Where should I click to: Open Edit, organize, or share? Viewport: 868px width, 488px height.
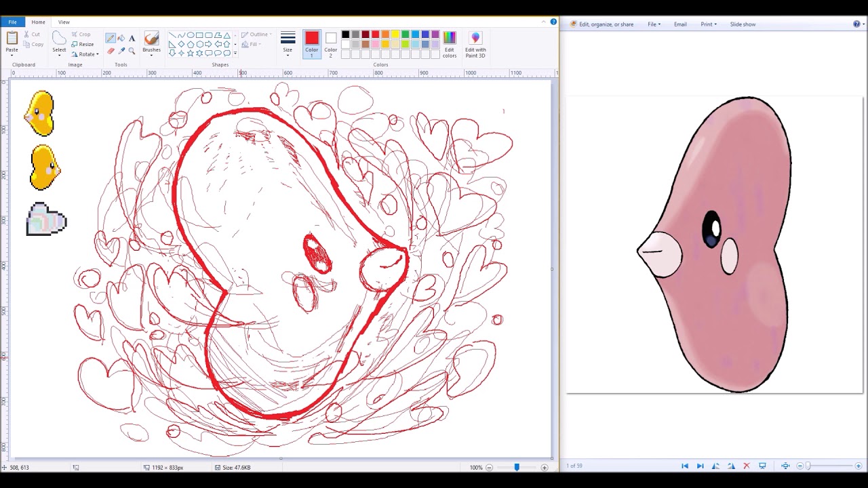[602, 24]
